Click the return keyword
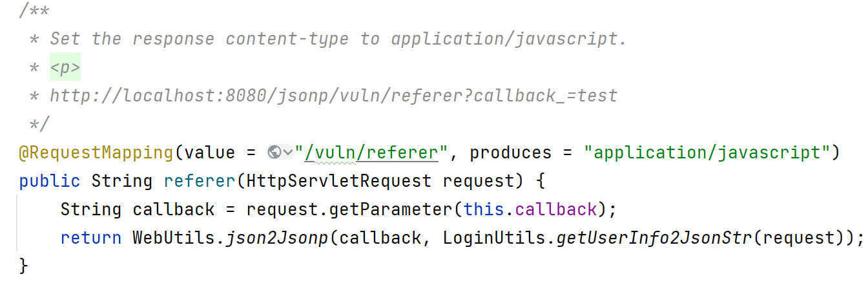 [x=91, y=239]
